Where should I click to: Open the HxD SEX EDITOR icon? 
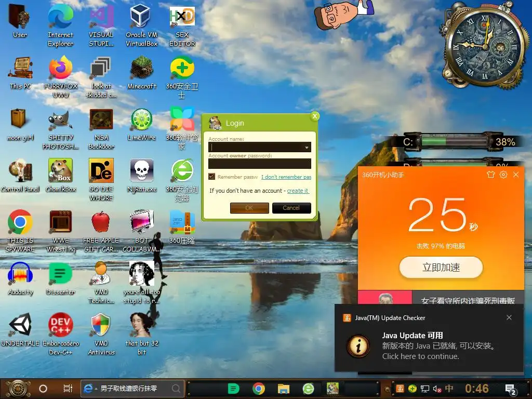point(182,25)
